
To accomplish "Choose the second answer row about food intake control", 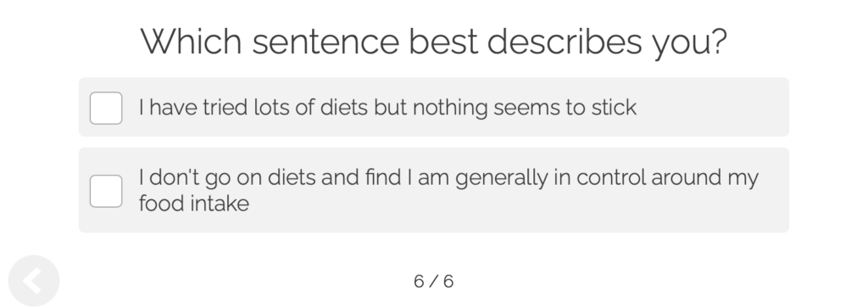I will (434, 190).
